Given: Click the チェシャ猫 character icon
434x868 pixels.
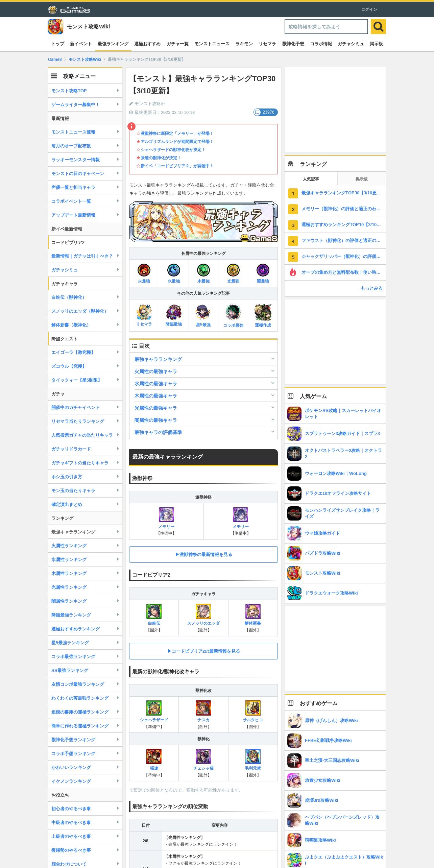Looking at the screenshot, I should 203,756.
